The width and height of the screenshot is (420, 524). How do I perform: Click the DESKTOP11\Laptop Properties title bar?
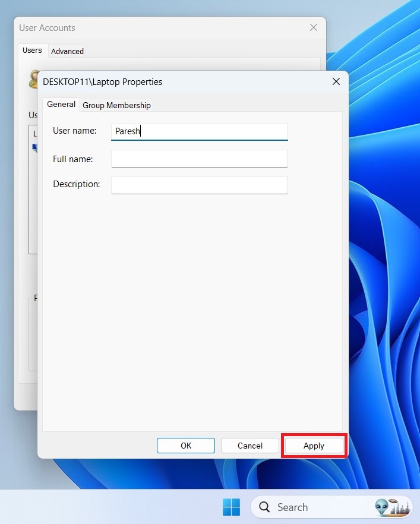[178, 82]
